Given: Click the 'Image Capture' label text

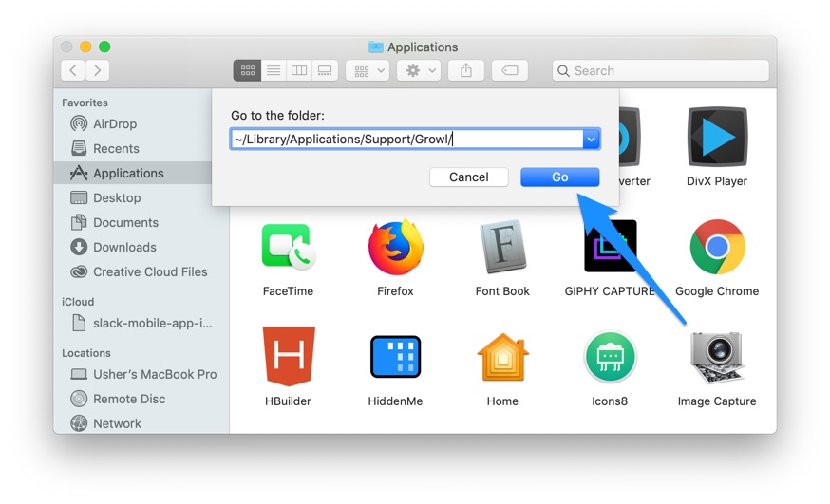Looking at the screenshot, I should pyautogui.click(x=717, y=401).
